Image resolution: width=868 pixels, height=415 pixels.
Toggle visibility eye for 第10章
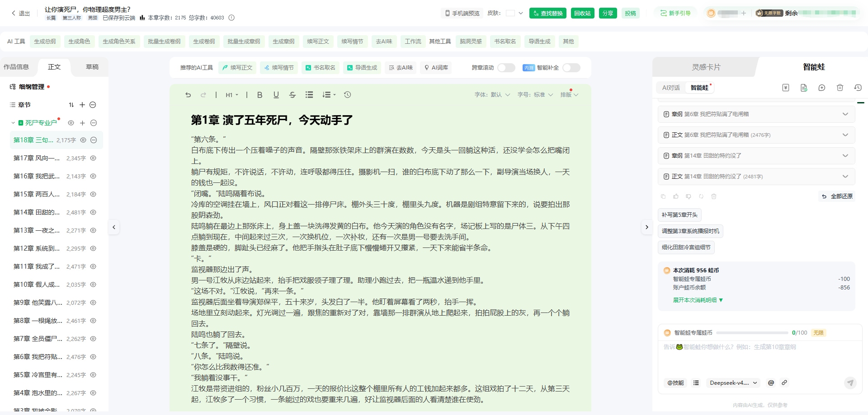(x=93, y=284)
